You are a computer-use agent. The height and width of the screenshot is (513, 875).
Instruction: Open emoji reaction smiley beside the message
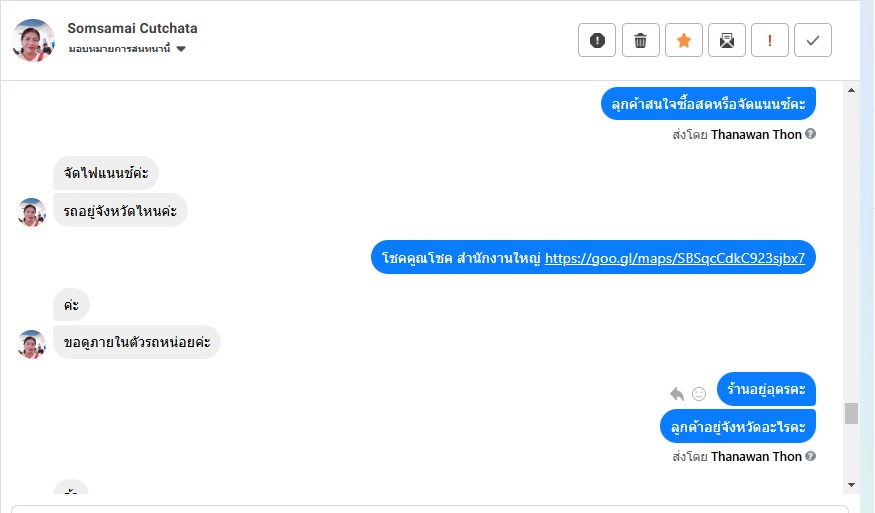[699, 394]
